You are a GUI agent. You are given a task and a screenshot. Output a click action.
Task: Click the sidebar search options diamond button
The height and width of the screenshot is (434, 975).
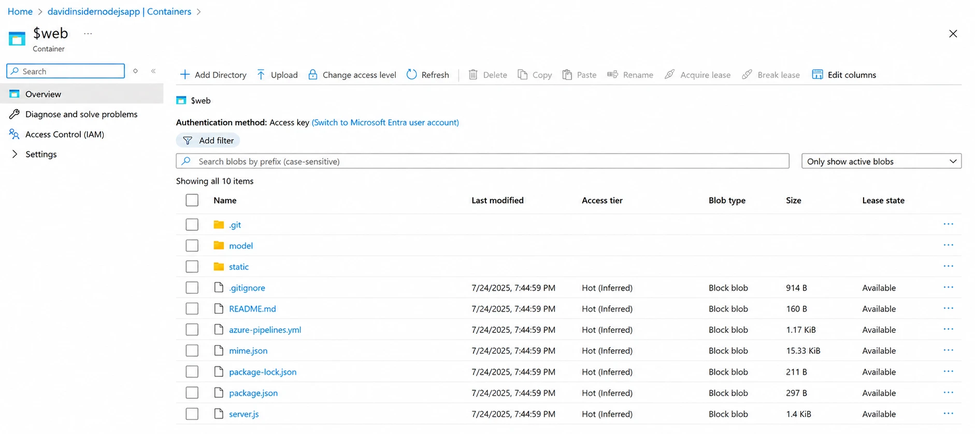pos(136,72)
